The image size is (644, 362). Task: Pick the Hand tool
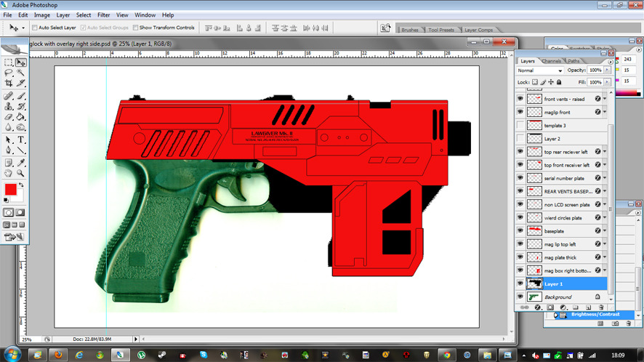click(x=9, y=174)
